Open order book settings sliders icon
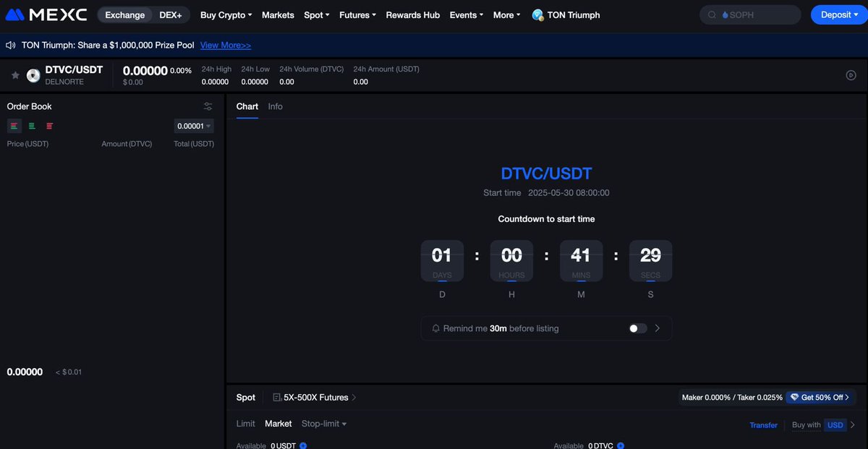Image resolution: width=868 pixels, height=449 pixels. [x=208, y=106]
